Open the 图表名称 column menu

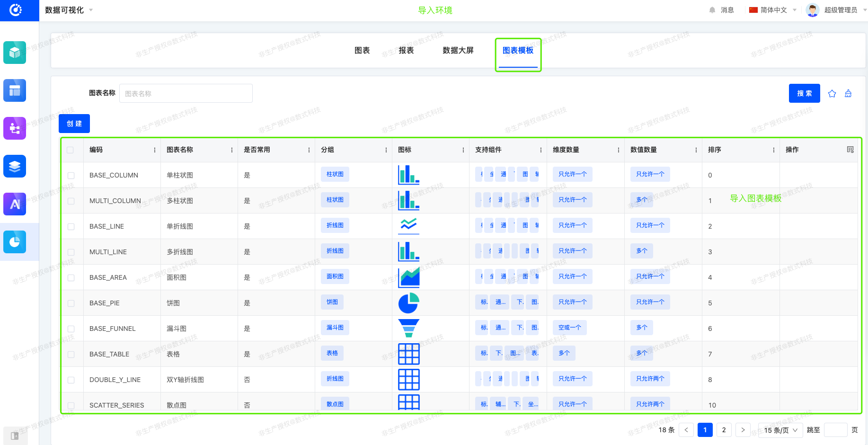click(x=232, y=150)
